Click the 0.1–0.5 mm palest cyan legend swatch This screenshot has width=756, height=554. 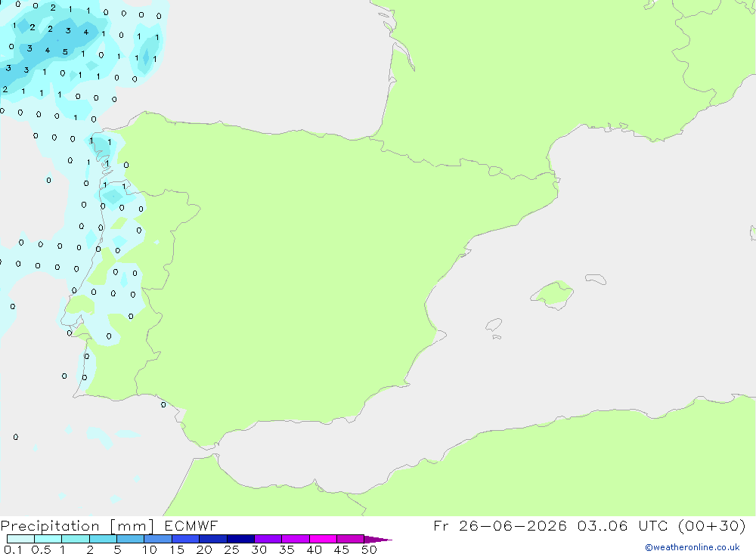20,539
